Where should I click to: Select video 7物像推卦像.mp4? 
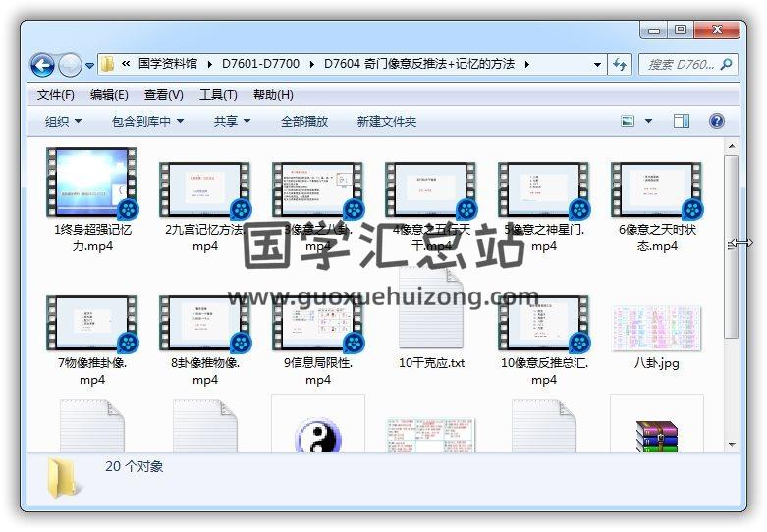(x=92, y=341)
